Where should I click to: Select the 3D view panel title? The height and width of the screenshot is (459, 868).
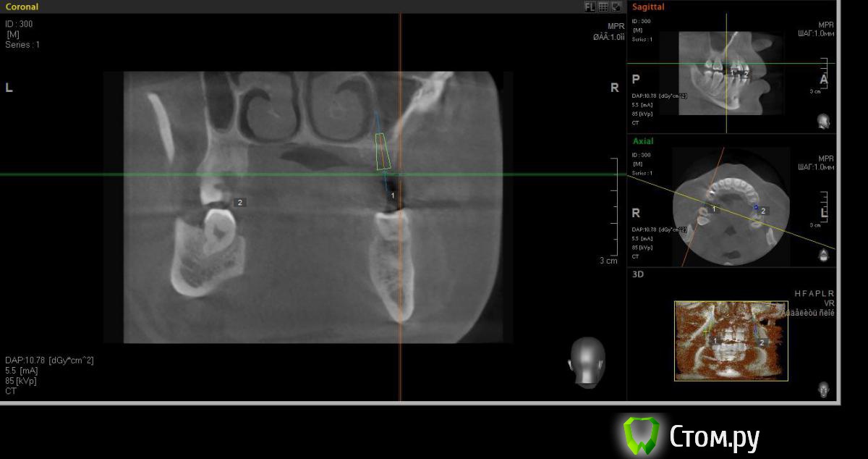pyautogui.click(x=638, y=274)
